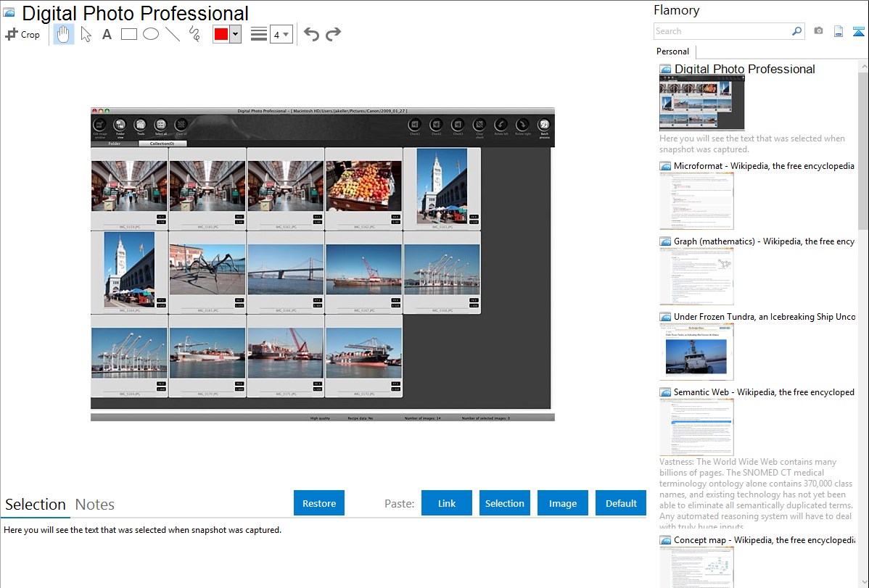The image size is (869, 588).
Task: Click the red color swatch
Action: (221, 34)
